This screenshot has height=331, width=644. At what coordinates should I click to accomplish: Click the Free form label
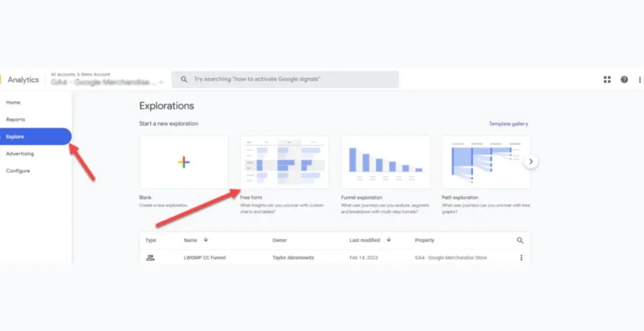tap(251, 198)
